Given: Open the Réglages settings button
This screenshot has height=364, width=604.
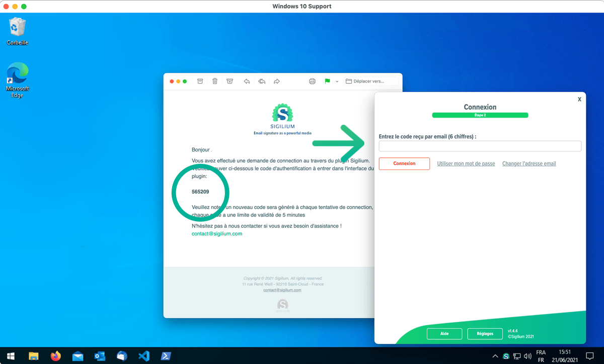Looking at the screenshot, I should point(485,334).
